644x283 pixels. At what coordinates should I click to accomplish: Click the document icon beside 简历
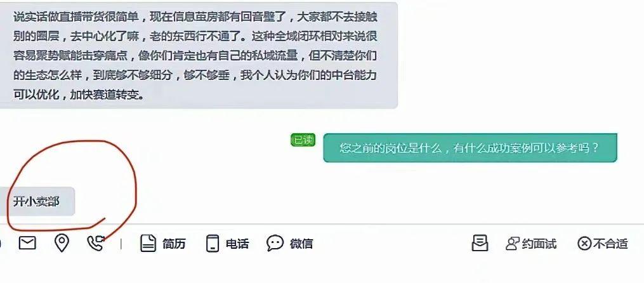(148, 243)
